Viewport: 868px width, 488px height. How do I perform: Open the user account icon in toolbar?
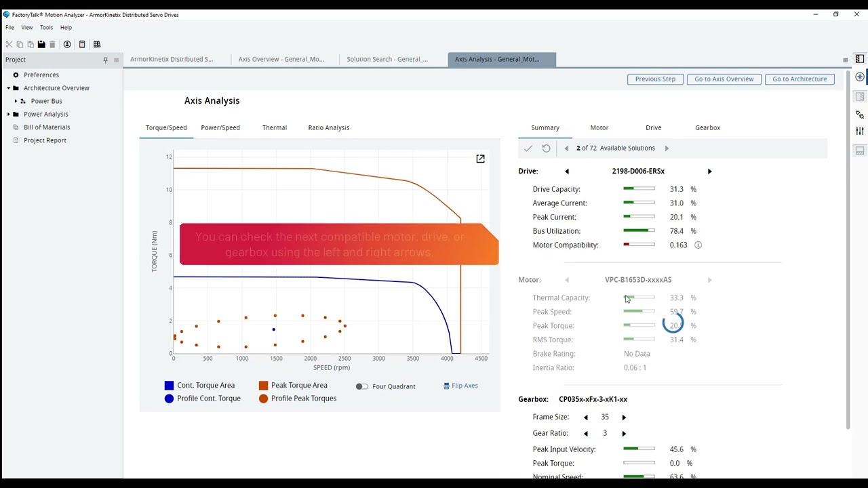click(x=67, y=45)
